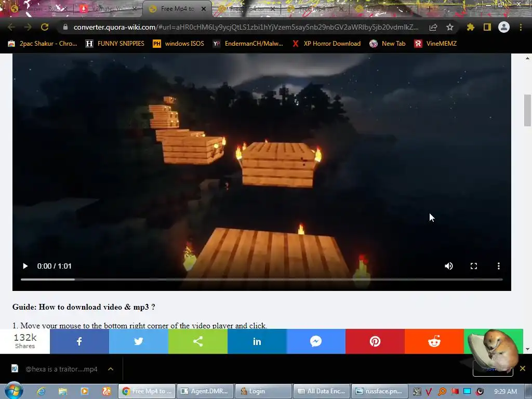The width and height of the screenshot is (532, 399).
Task: Open XP Horror Download bookmark
Action: [x=326, y=44]
